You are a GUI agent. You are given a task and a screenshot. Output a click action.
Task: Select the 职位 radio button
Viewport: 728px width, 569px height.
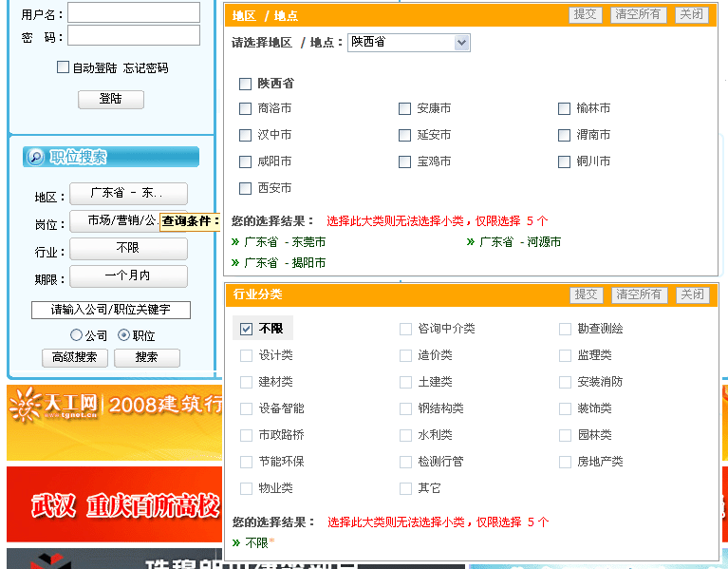[123, 335]
